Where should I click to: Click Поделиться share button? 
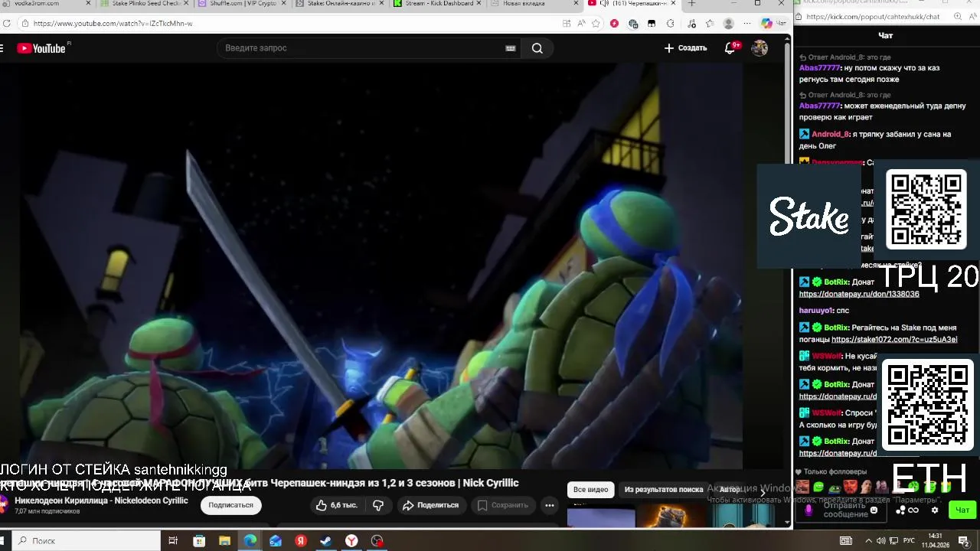point(431,505)
